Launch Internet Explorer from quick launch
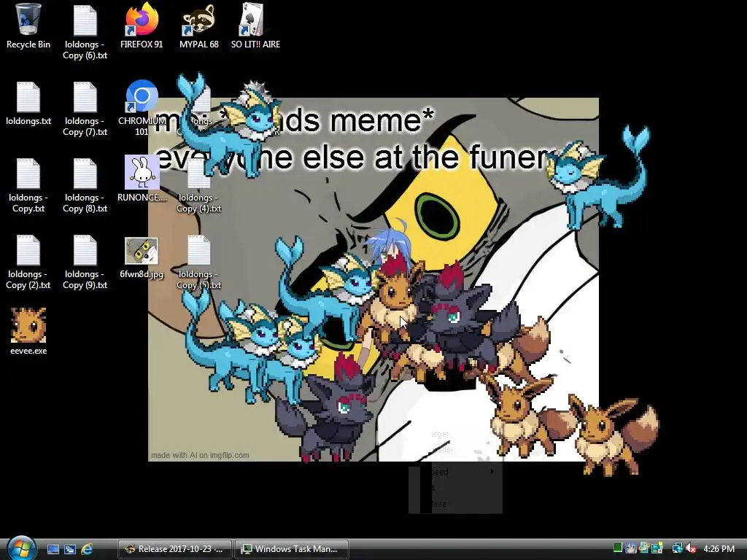Screen dimensions: 747x560 click(87, 549)
